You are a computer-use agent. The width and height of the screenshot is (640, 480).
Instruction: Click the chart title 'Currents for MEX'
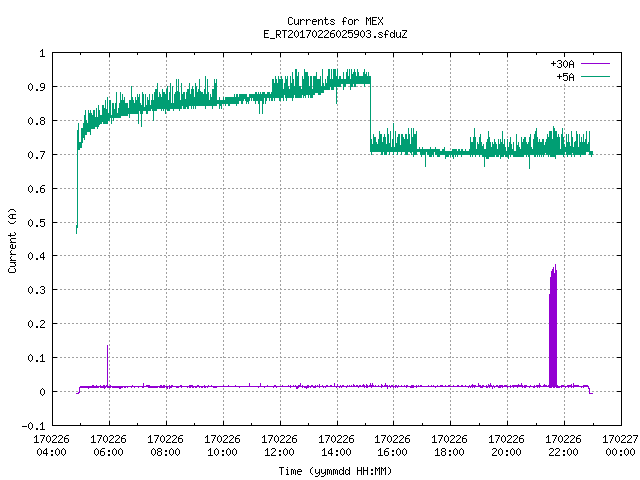[335, 21]
